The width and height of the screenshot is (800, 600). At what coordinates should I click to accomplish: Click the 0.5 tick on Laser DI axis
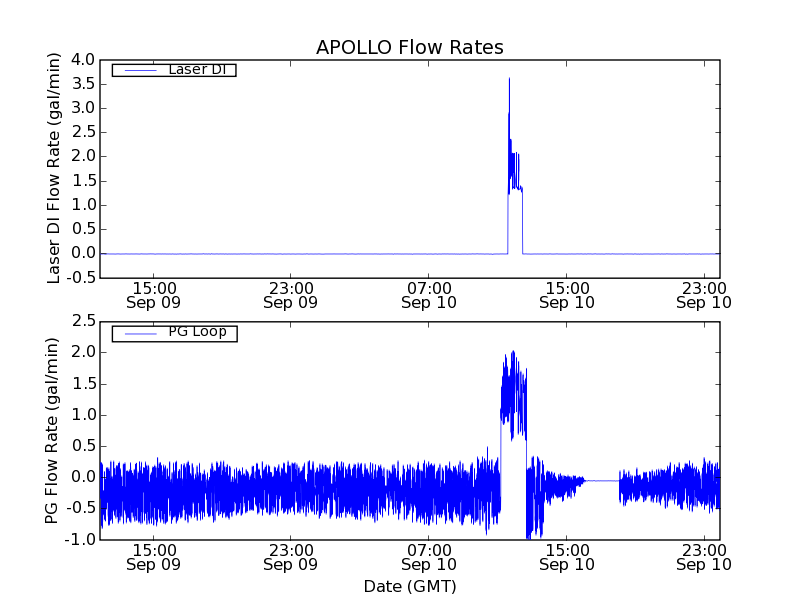point(83,229)
